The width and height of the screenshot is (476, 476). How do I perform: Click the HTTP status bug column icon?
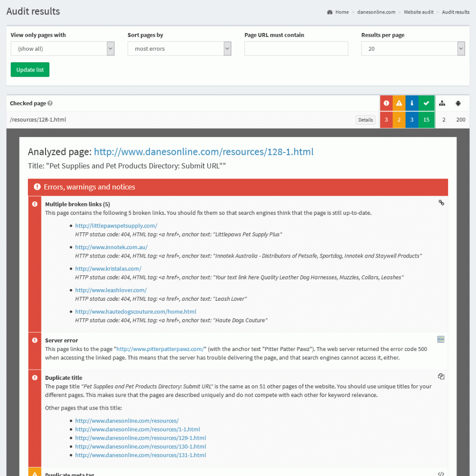pyautogui.click(x=458, y=103)
